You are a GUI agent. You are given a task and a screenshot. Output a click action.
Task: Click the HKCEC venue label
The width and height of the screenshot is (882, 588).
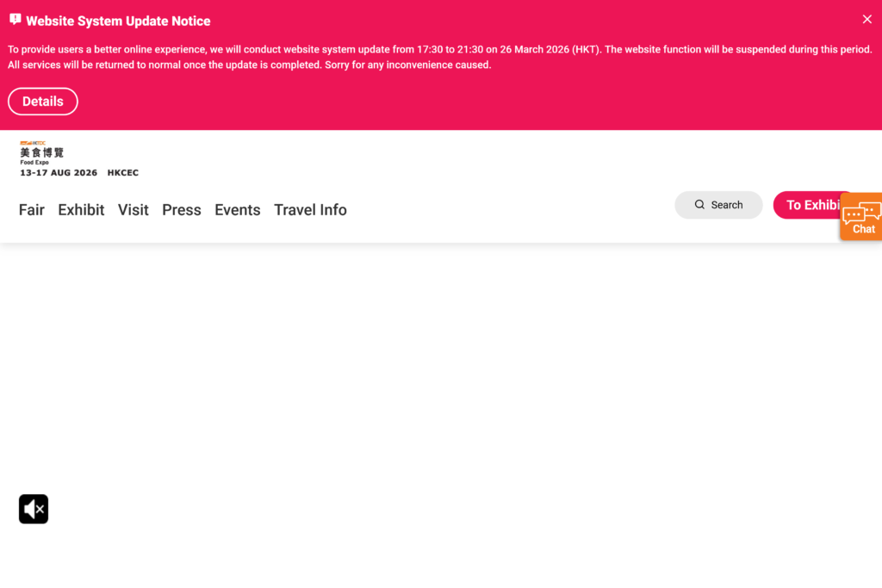pyautogui.click(x=122, y=173)
